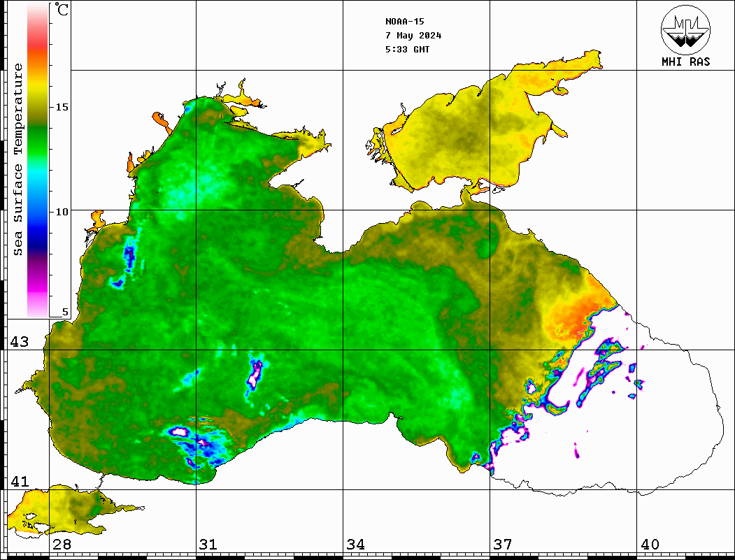This screenshot has height=560, width=735.
Task: Click the MHI RAS logo emblem
Action: point(685,29)
